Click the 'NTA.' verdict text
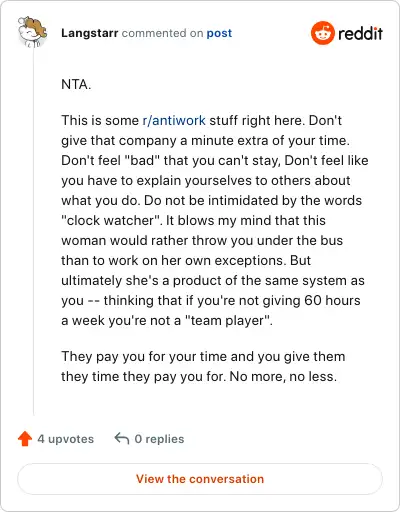Screen dimensions: 400x512 (x=76, y=84)
